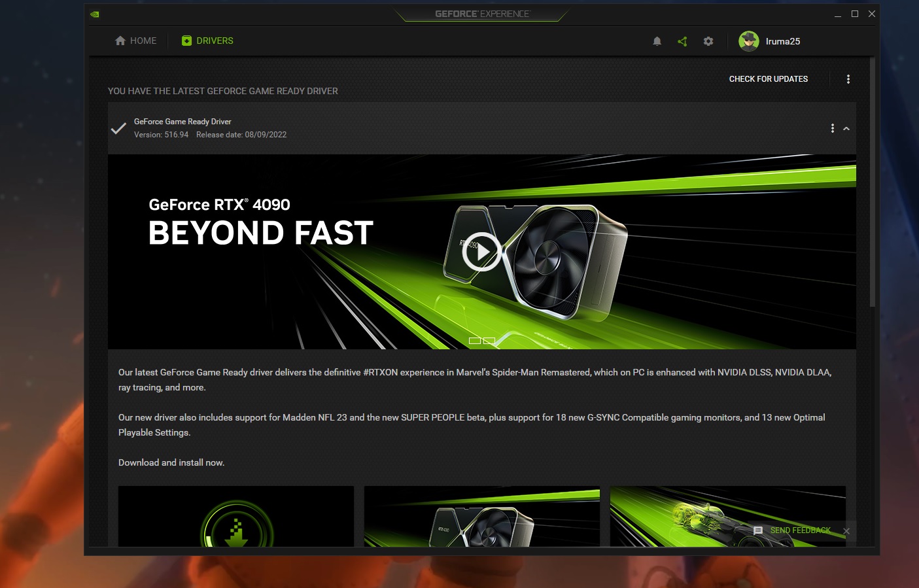Click the NVIDIA logo in title bar
Screen dimensions: 919x588
95,14
